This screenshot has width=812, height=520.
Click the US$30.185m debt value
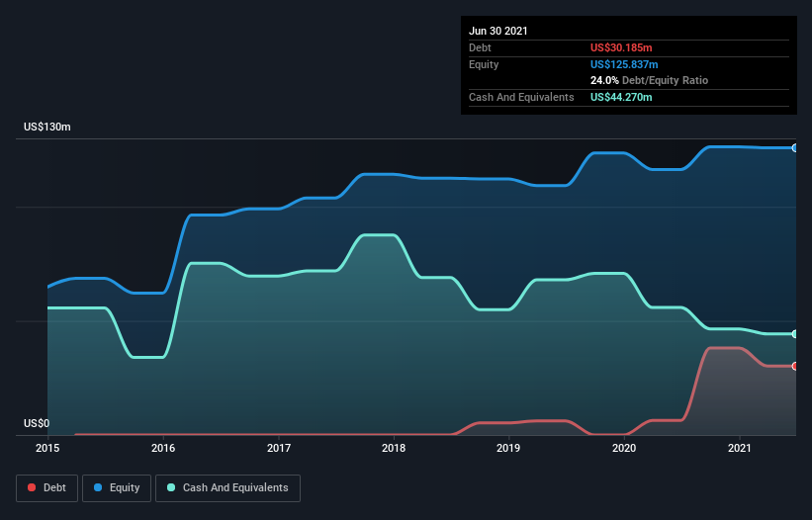[621, 47]
